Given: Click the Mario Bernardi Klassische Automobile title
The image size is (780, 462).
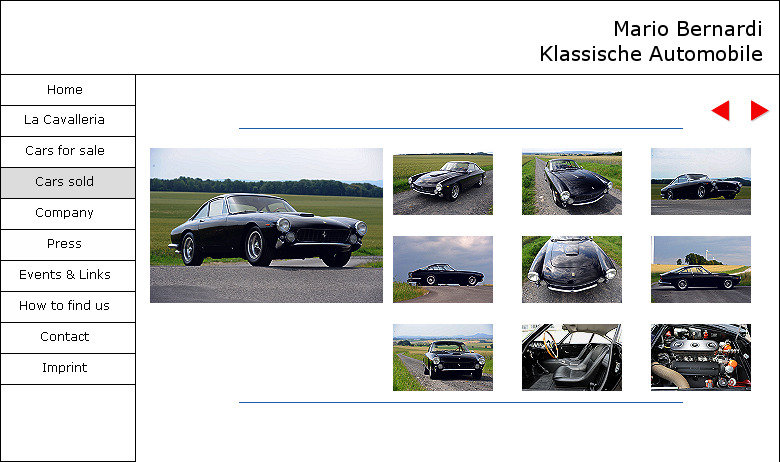Looking at the screenshot, I should 651,41.
